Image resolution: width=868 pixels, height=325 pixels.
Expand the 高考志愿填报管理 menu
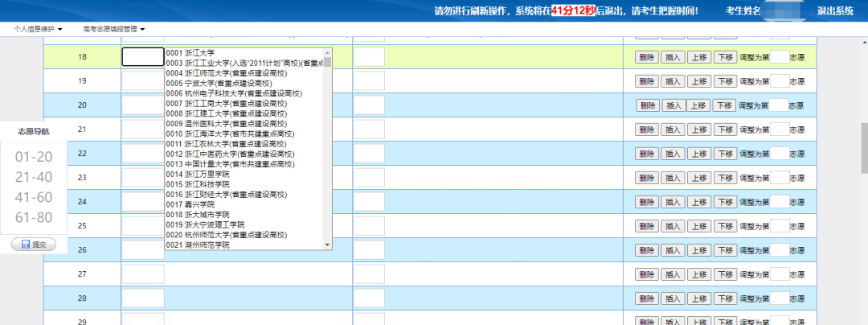(x=113, y=29)
